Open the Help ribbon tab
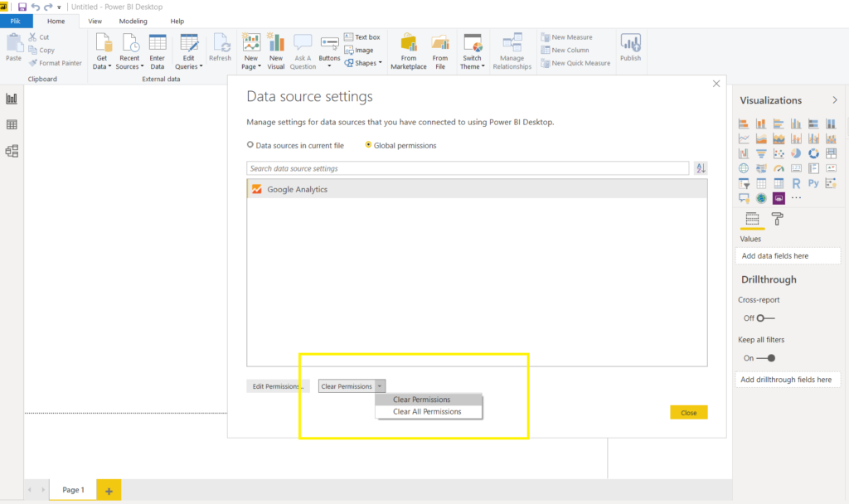Screen dimensions: 849x504 coord(177,21)
